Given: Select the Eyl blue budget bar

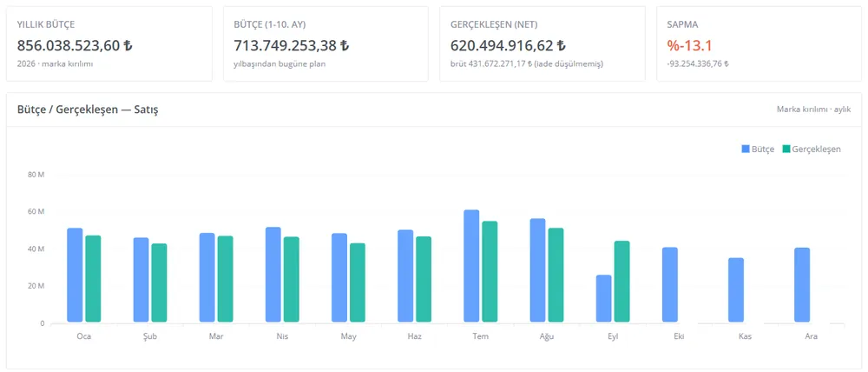Looking at the screenshot, I should pos(604,298).
